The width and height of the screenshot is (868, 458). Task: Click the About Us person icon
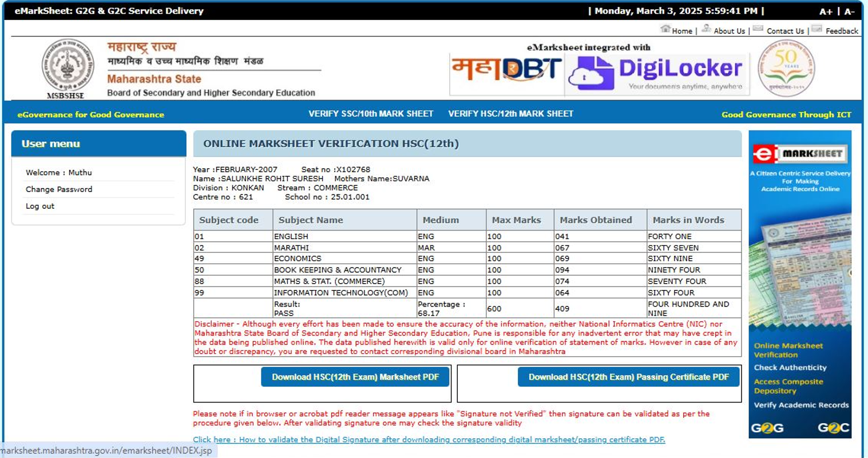(x=707, y=29)
